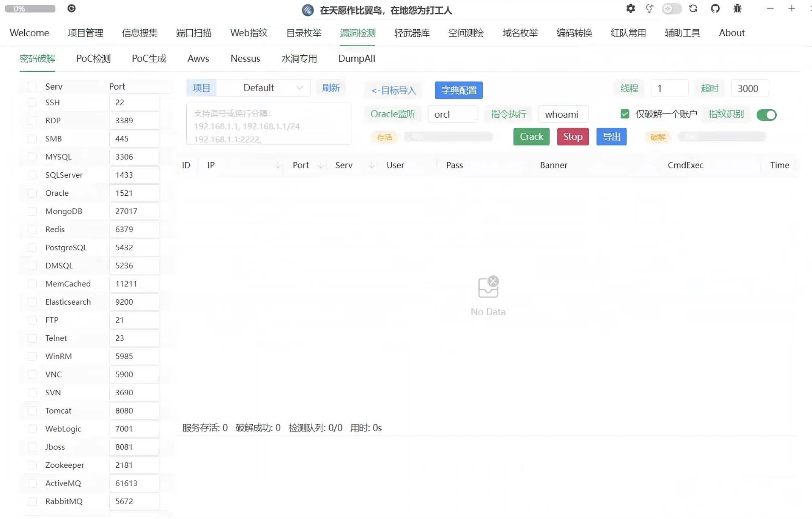Uncheck 仅破解一个账户 checkbox
Viewport: 812px width, 519px height.
(625, 114)
